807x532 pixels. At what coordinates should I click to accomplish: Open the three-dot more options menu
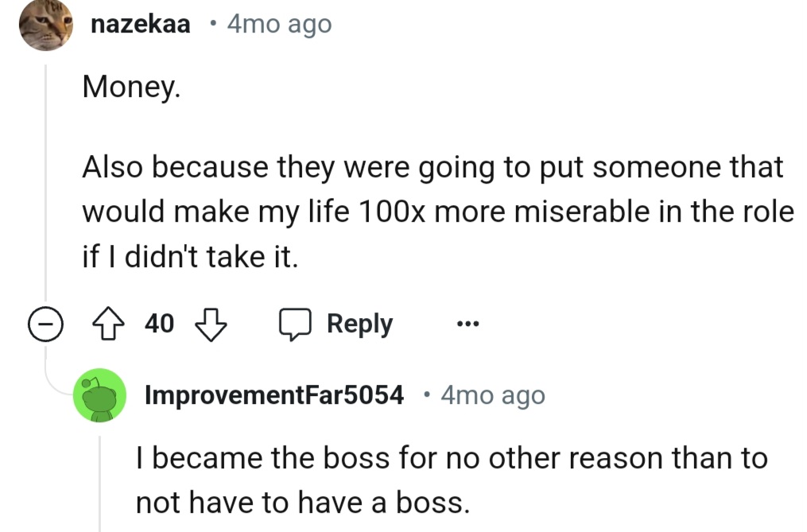click(467, 324)
